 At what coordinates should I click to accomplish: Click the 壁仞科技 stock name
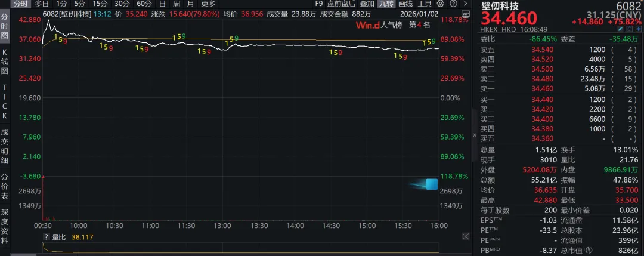pos(499,6)
